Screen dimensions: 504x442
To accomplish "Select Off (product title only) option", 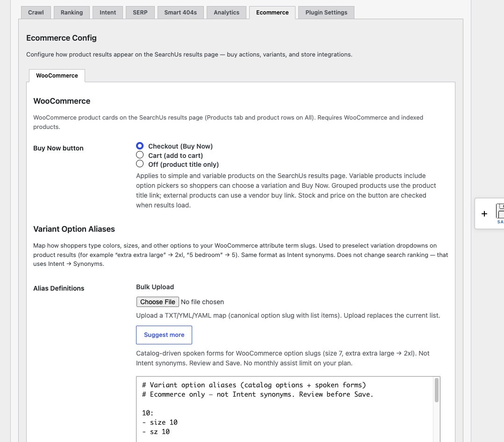I will (140, 164).
